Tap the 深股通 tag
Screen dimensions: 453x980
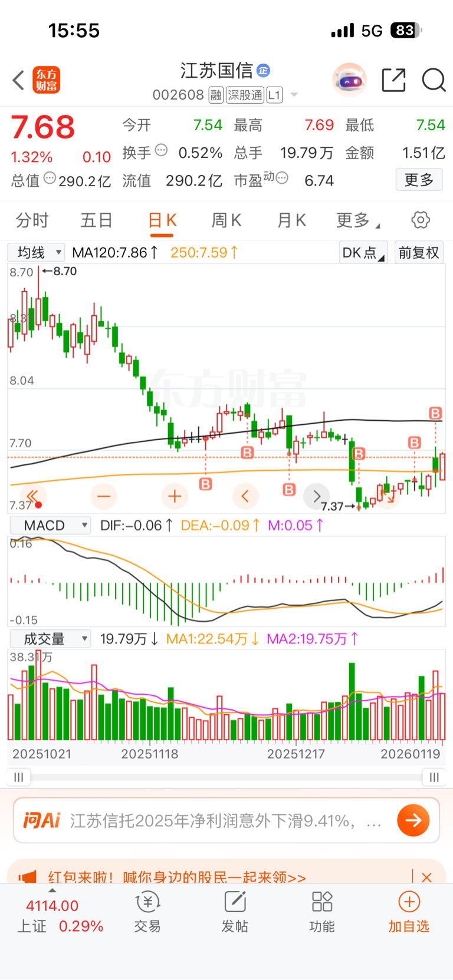pos(245,95)
